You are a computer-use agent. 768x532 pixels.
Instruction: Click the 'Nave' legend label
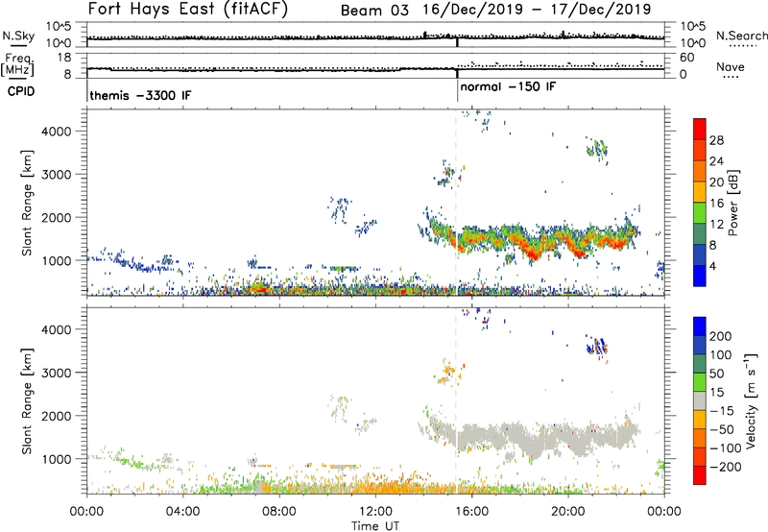pos(731,66)
